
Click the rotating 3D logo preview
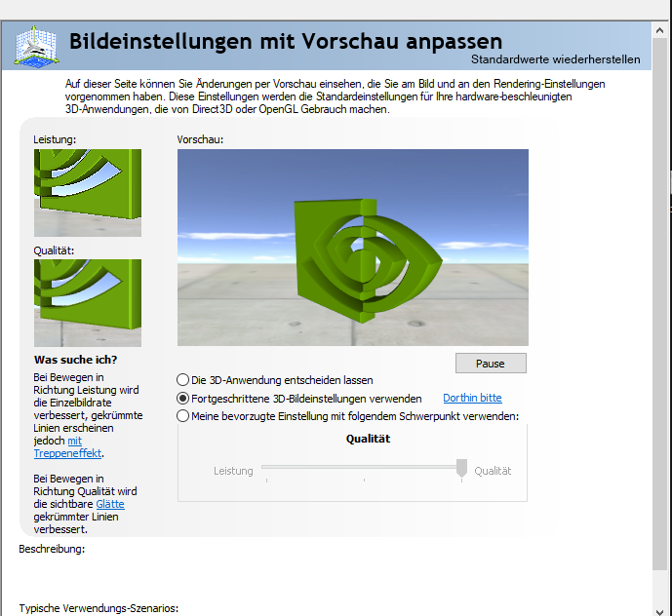point(353,248)
